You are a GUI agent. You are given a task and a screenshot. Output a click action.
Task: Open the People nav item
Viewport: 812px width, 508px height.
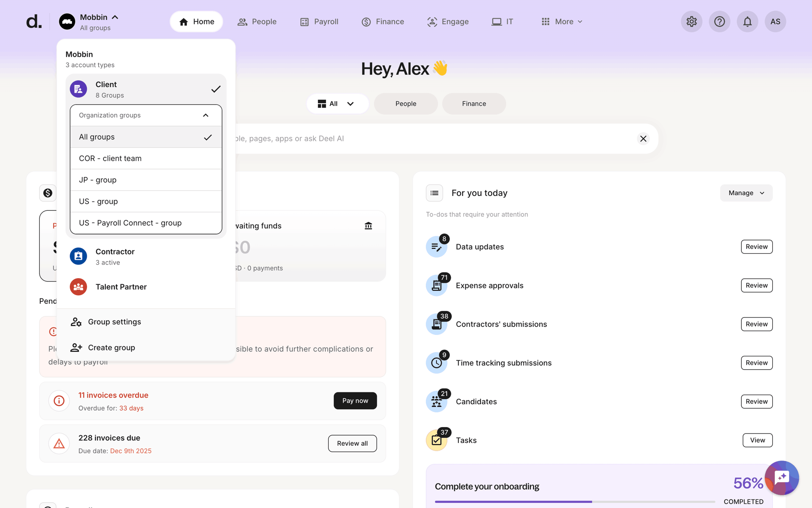(257, 22)
